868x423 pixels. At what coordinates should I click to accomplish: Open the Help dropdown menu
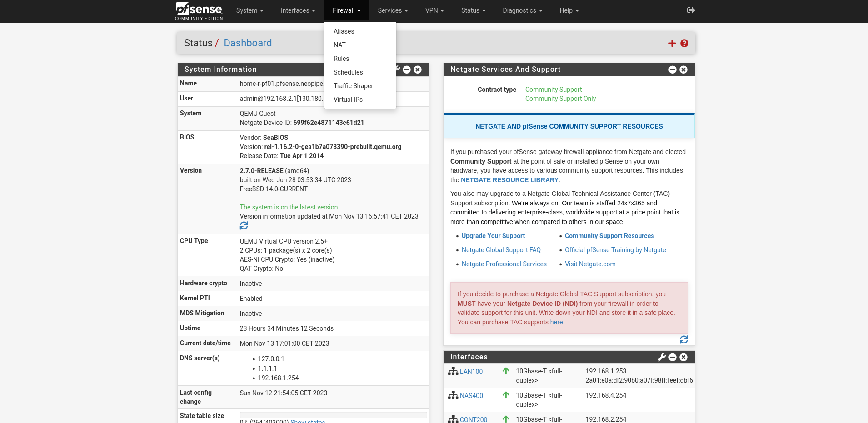[x=569, y=10]
